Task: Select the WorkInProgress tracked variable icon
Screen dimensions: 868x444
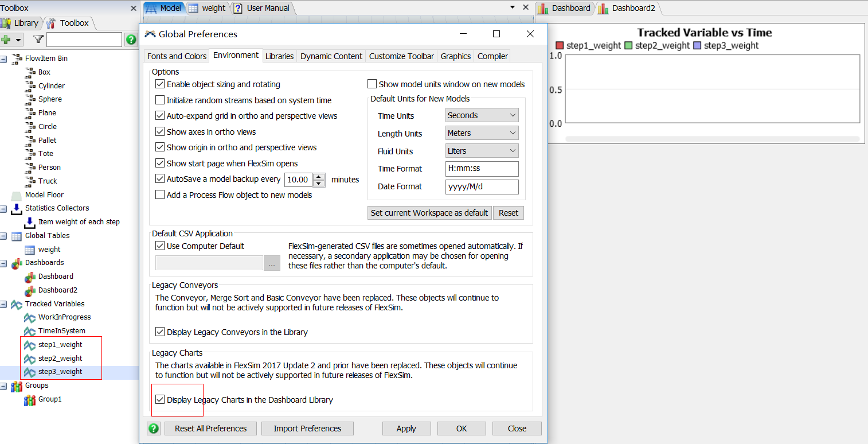Action: [30, 317]
